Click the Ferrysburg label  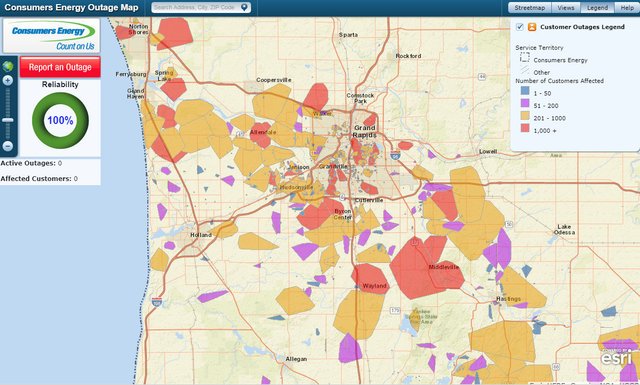click(131, 74)
